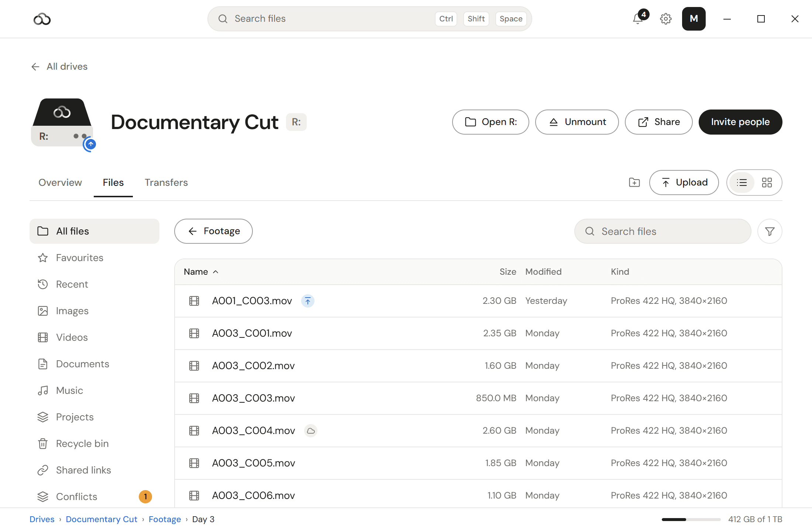This screenshot has height=531, width=812.
Task: Sort by Kind column
Action: [x=620, y=272]
